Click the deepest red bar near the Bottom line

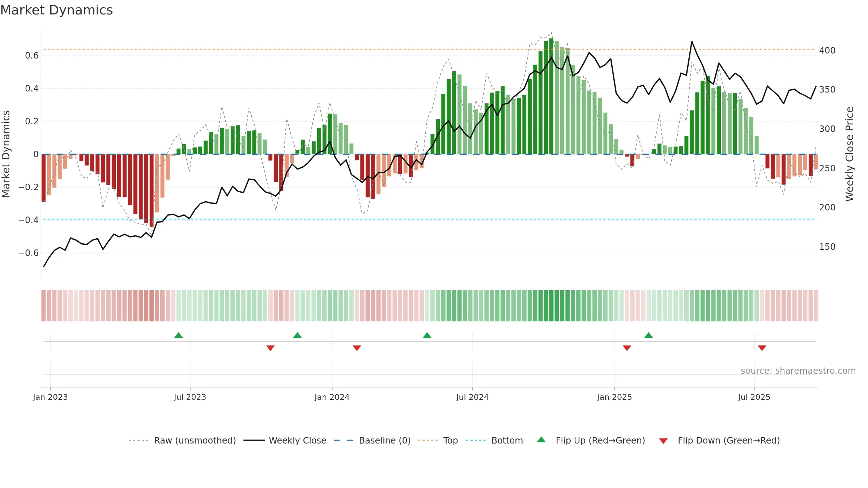[152, 191]
